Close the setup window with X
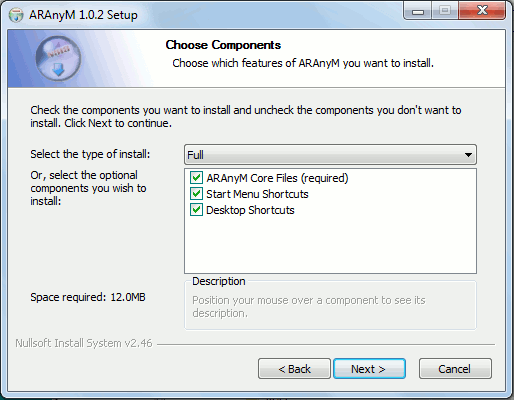514x400 pixels. click(482, 11)
